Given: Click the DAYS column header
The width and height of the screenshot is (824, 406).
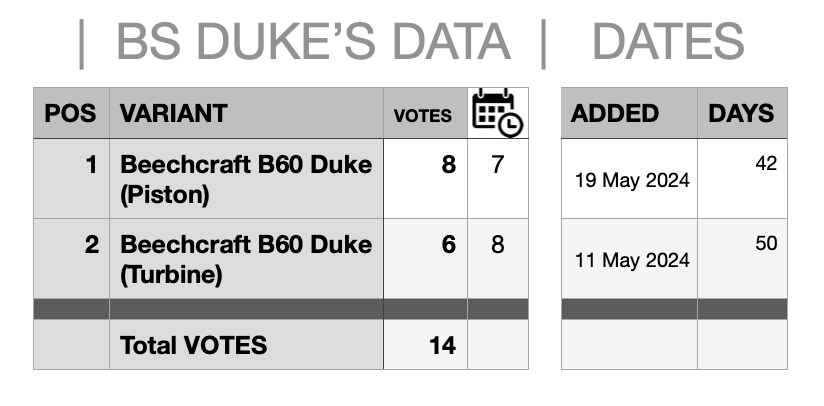Looking at the screenshot, I should [742, 113].
